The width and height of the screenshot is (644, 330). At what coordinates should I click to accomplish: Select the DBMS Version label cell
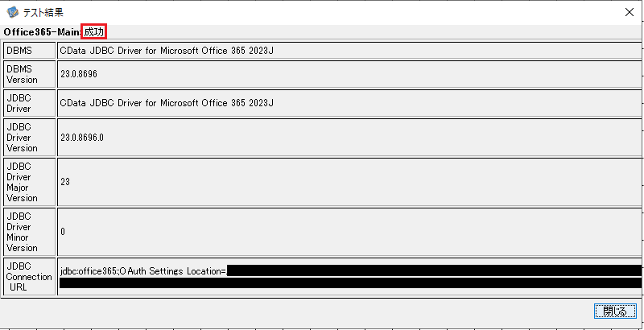pos(30,74)
